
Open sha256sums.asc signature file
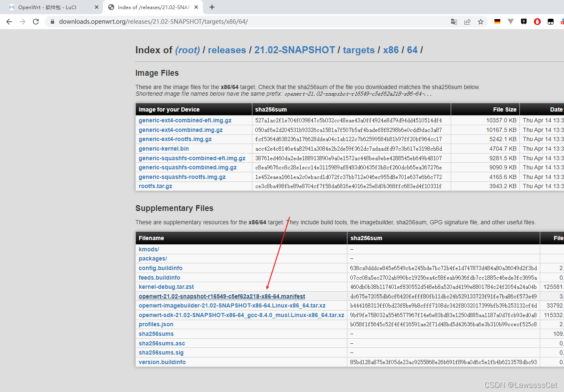(x=162, y=343)
